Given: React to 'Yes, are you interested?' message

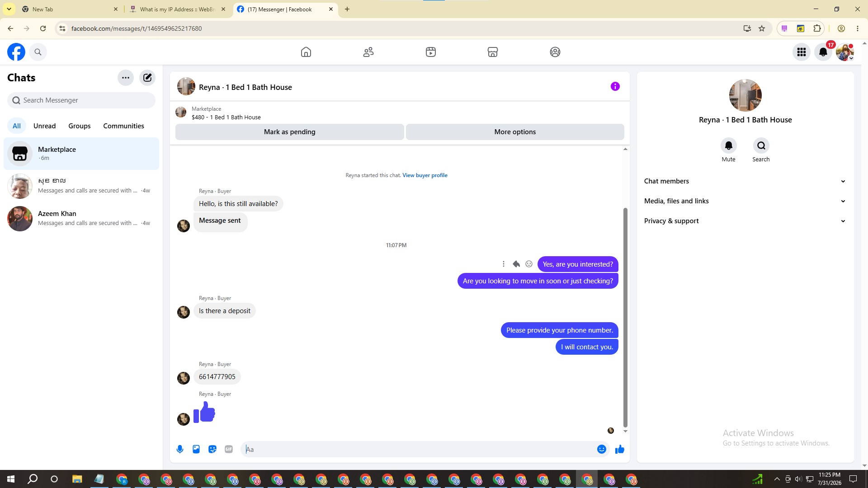Looking at the screenshot, I should pos(529,264).
